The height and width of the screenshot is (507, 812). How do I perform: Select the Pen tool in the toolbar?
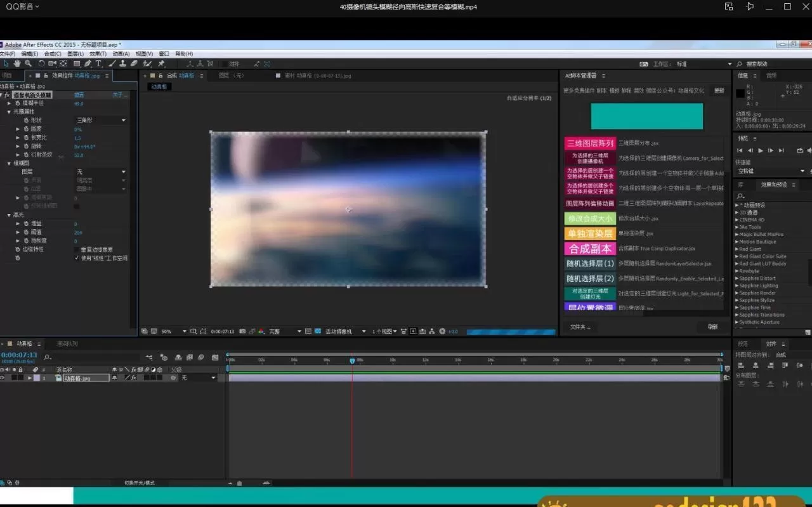88,63
